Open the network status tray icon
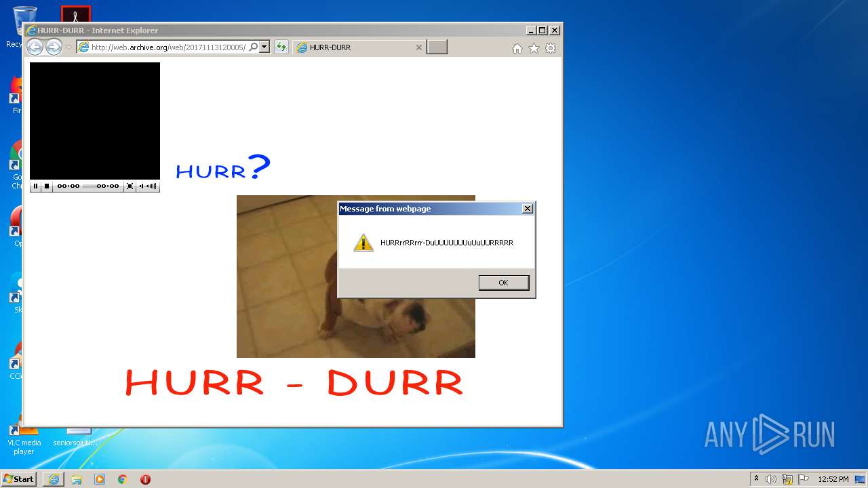The width and height of the screenshot is (868, 488). [x=787, y=479]
